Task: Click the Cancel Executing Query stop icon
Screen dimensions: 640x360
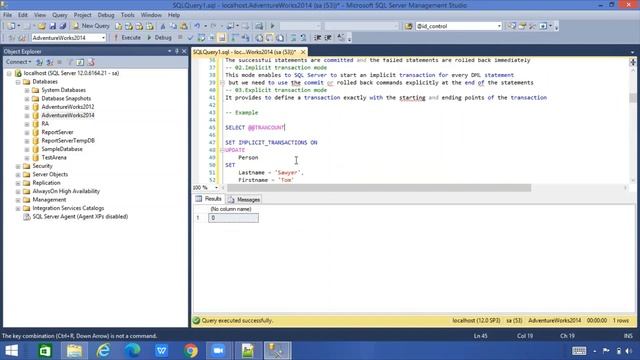Action: pos(180,38)
